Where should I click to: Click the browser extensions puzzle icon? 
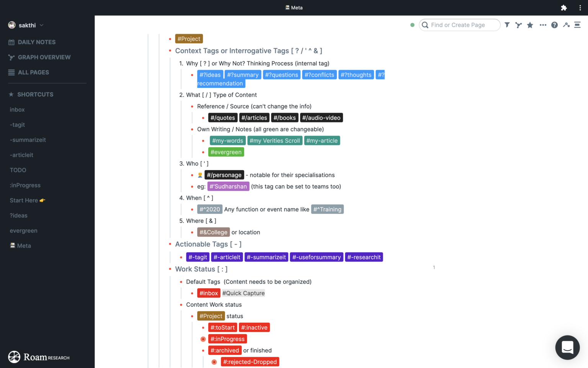coord(564,7)
